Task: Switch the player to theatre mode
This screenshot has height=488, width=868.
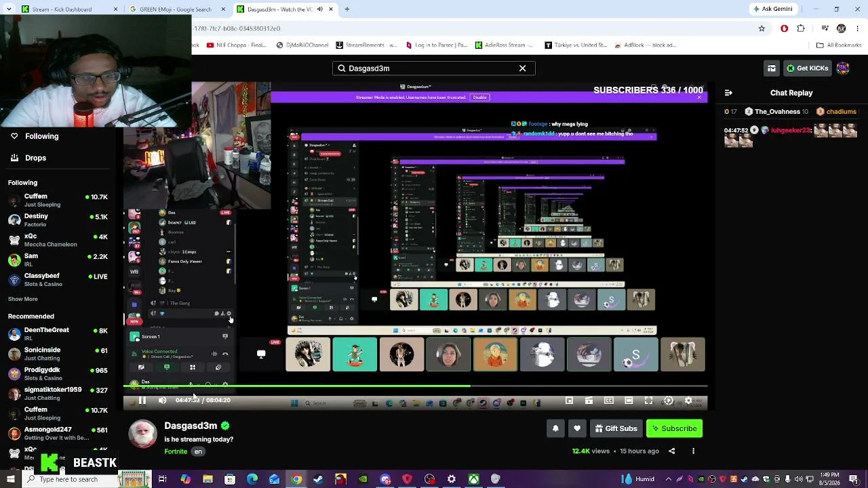Action: click(629, 401)
